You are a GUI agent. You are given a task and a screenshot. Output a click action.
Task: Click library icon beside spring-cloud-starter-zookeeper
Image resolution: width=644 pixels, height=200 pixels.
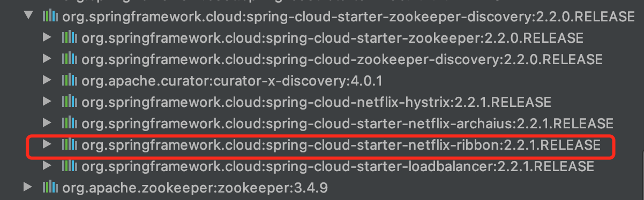pos(70,38)
